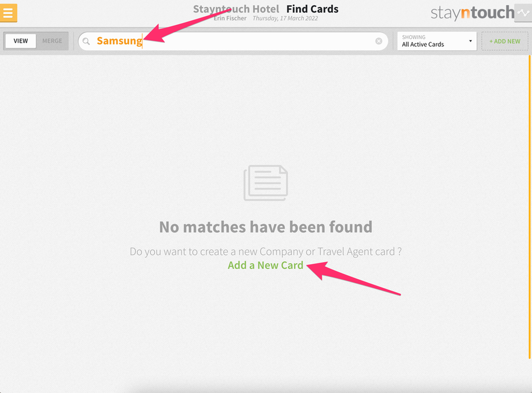Click the + ADD NEW button

(x=504, y=42)
